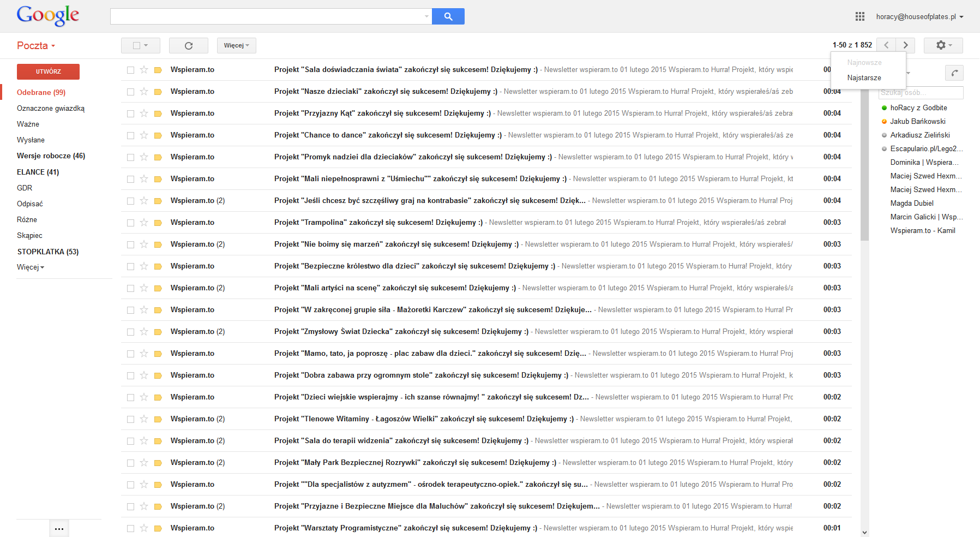Refresh the inbox with the reload icon

(x=189, y=45)
